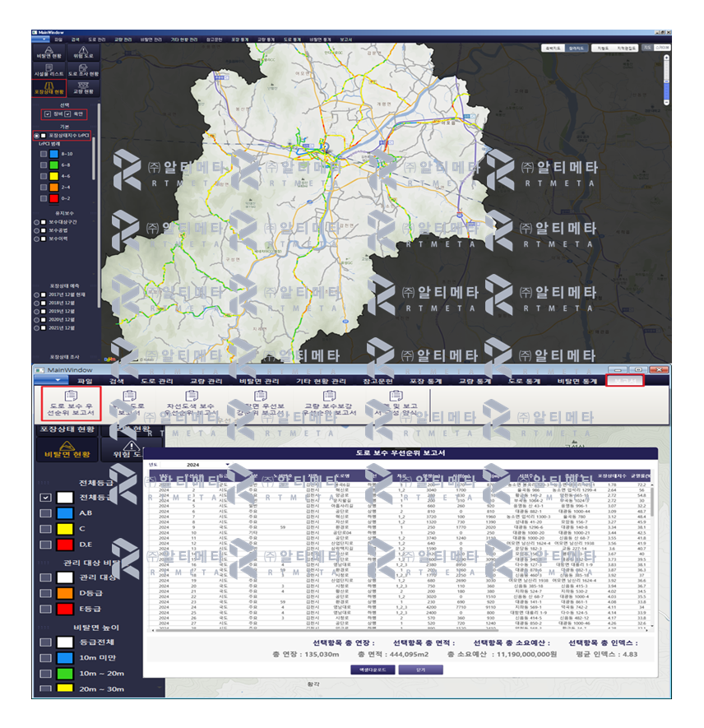Click the 엑셀다운로드 button
The image size is (704, 728).
(x=372, y=670)
